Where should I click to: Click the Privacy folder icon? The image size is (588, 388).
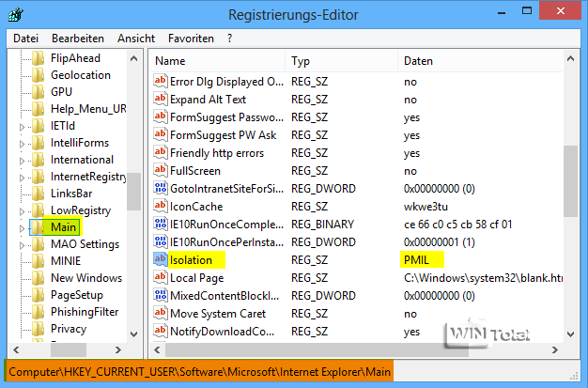(38, 328)
